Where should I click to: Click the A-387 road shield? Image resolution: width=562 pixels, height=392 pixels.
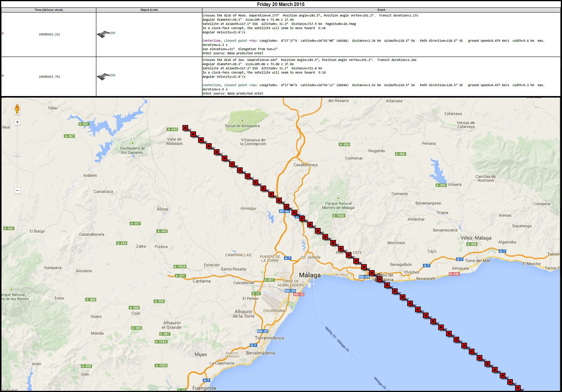165,334
